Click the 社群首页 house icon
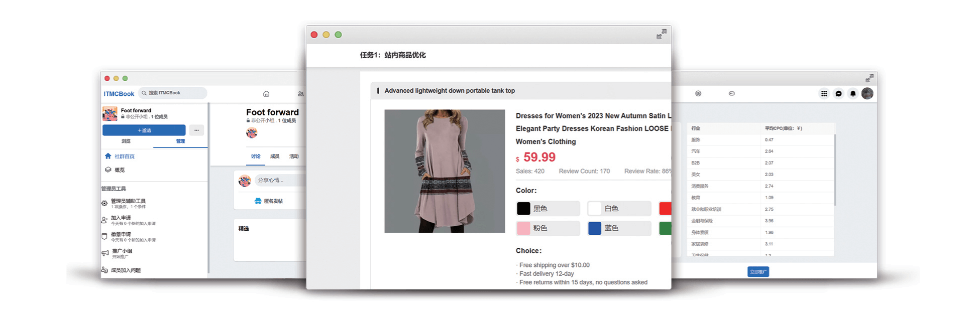The width and height of the screenshot is (980, 318). (108, 156)
